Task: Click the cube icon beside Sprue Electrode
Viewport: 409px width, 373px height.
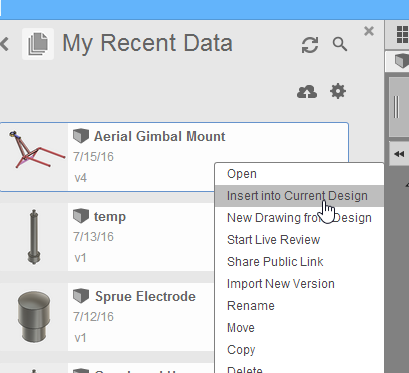Action: 81,296
